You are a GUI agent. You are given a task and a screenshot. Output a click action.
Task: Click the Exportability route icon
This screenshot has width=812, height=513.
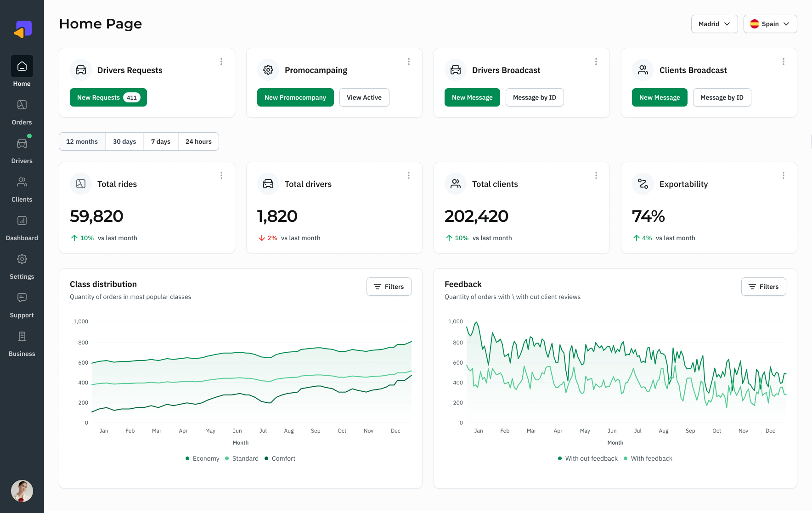pyautogui.click(x=643, y=184)
